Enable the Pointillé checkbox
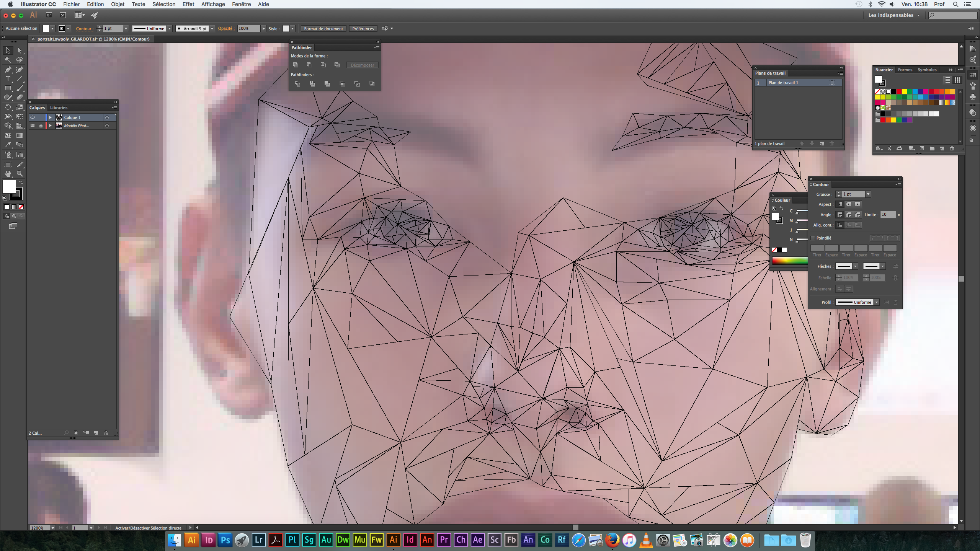This screenshot has height=551, width=980. [813, 238]
